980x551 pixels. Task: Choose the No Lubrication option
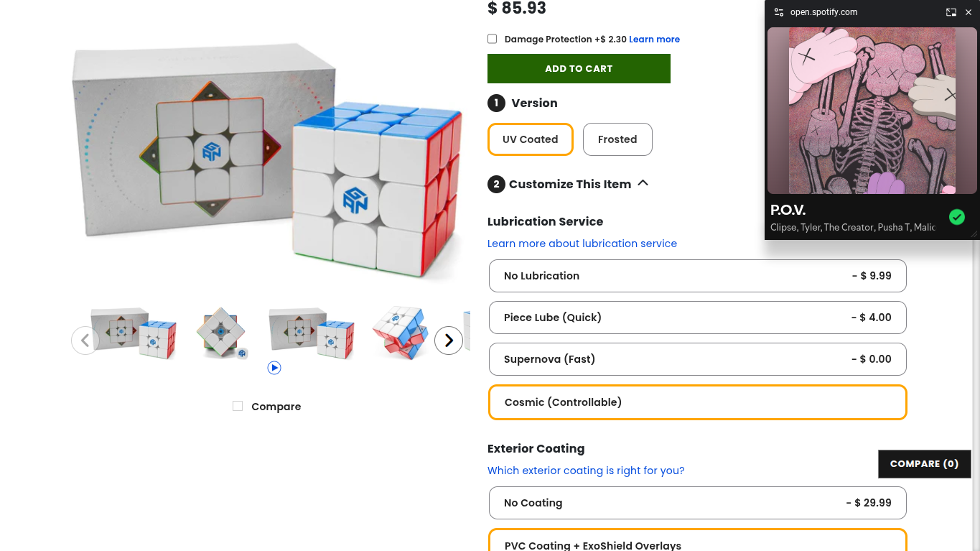(x=698, y=276)
